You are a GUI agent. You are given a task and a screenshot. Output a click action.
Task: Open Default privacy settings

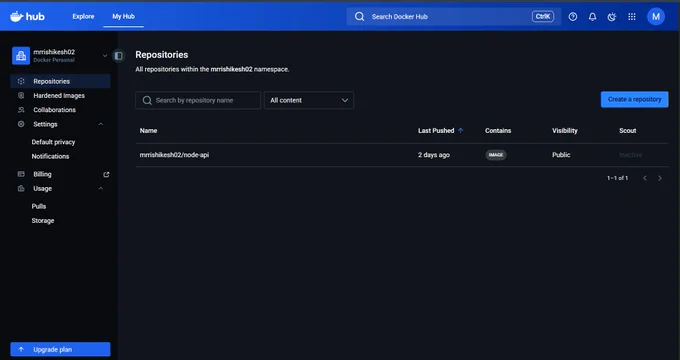(x=53, y=142)
